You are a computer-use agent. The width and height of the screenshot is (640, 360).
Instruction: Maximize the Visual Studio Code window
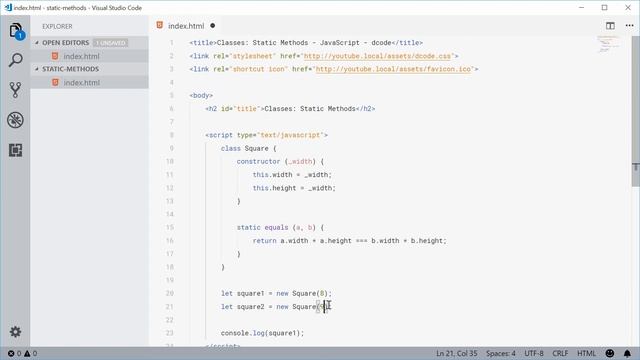point(604,7)
